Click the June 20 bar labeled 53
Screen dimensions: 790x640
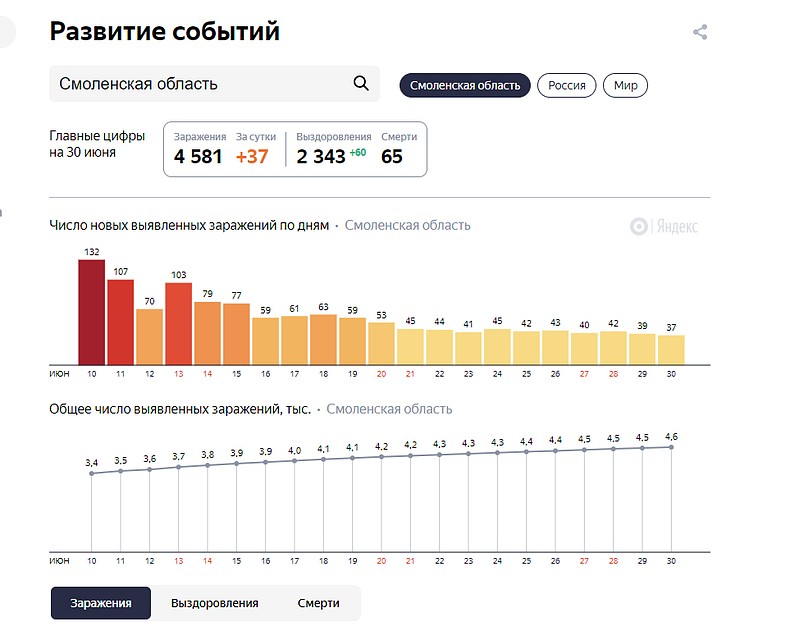(x=381, y=344)
